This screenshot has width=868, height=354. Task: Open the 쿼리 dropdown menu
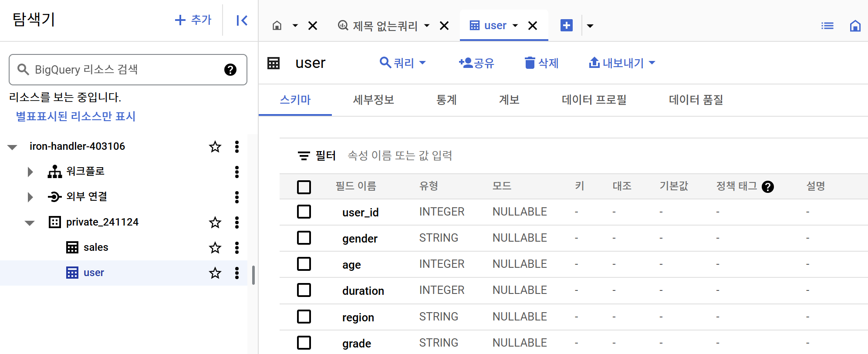402,63
